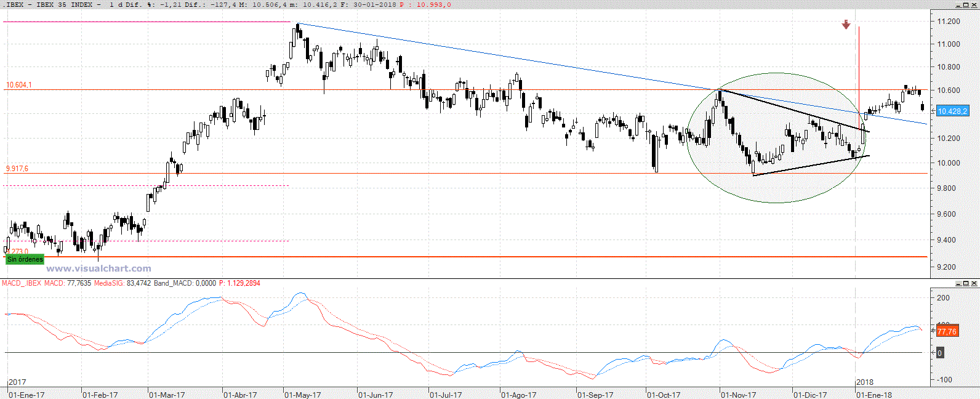980x399 pixels.
Task: Select the blue 10.428,2 current price tag
Action: pos(952,111)
